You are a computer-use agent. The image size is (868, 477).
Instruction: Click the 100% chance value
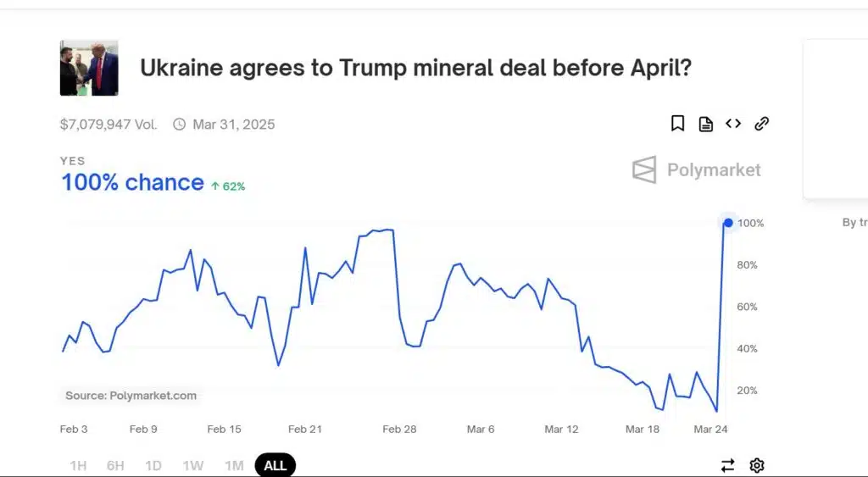(132, 182)
